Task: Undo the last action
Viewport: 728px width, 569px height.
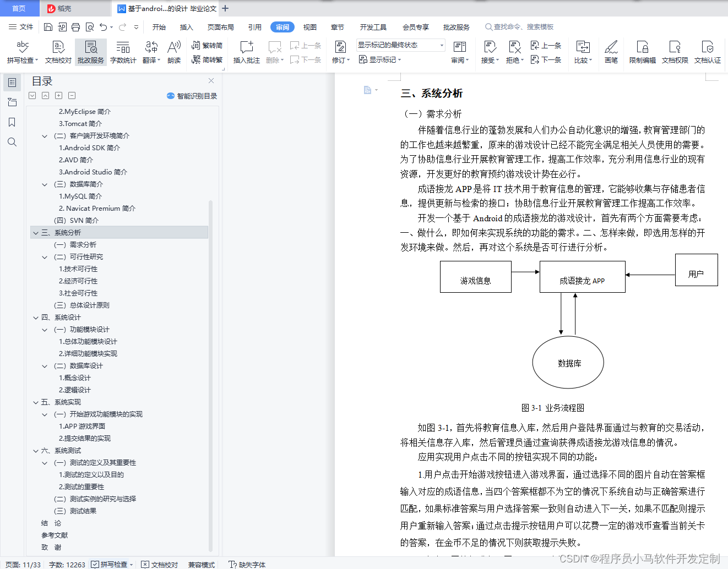Action: pos(103,27)
